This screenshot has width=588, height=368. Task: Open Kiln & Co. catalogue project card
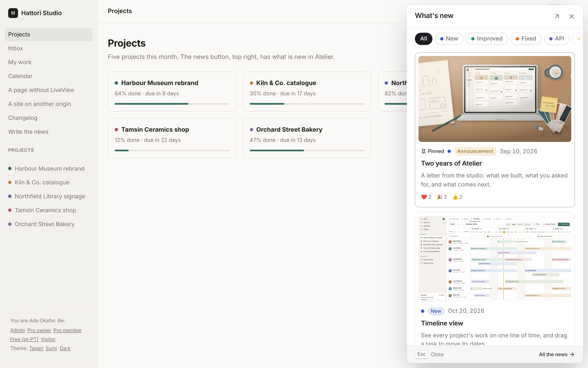307,92
